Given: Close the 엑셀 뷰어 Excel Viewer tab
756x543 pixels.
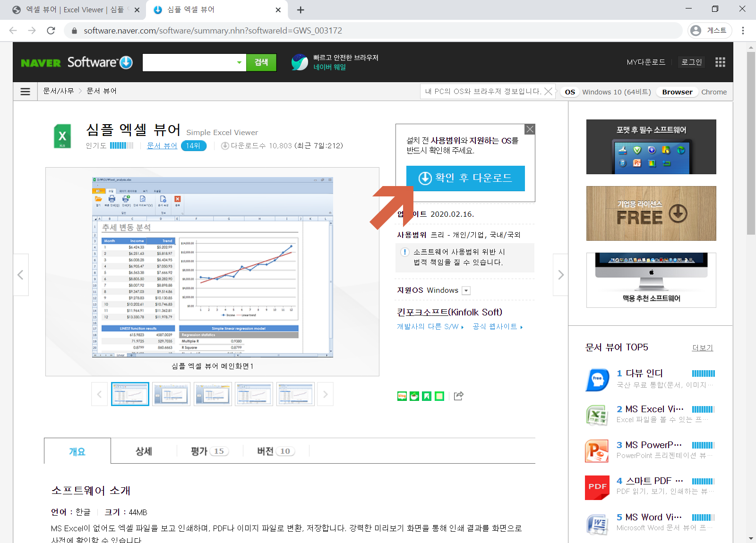Looking at the screenshot, I should (x=137, y=10).
